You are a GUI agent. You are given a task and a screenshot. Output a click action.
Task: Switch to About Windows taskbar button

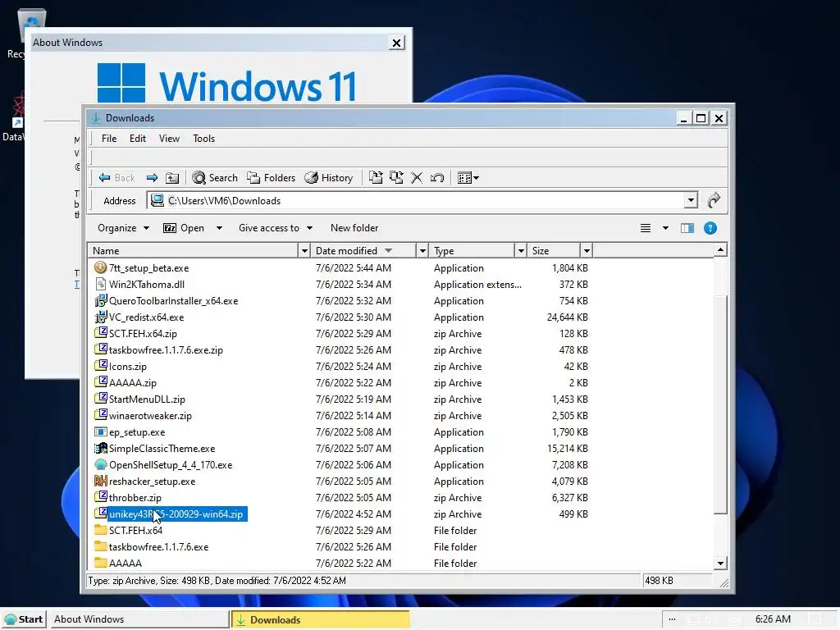click(x=139, y=619)
